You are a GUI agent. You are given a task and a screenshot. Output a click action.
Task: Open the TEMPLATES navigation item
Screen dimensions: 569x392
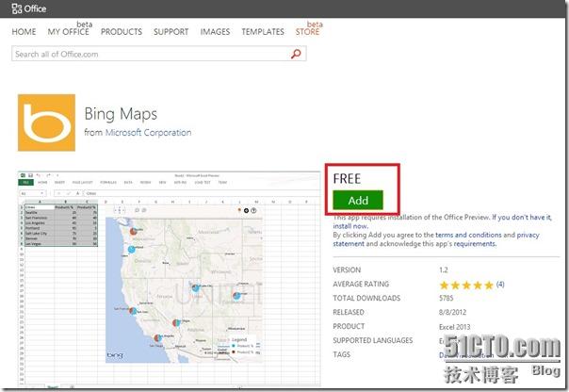point(263,32)
